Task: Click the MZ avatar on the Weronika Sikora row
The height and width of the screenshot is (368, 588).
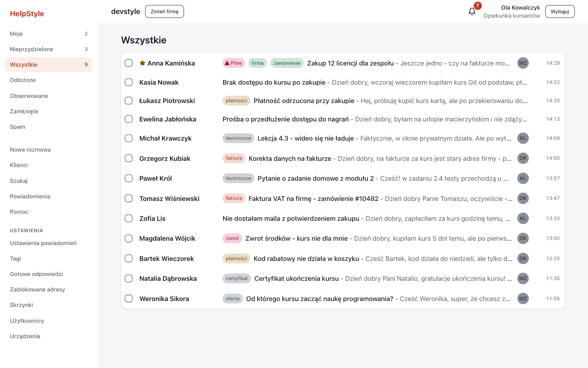Action: tap(523, 299)
